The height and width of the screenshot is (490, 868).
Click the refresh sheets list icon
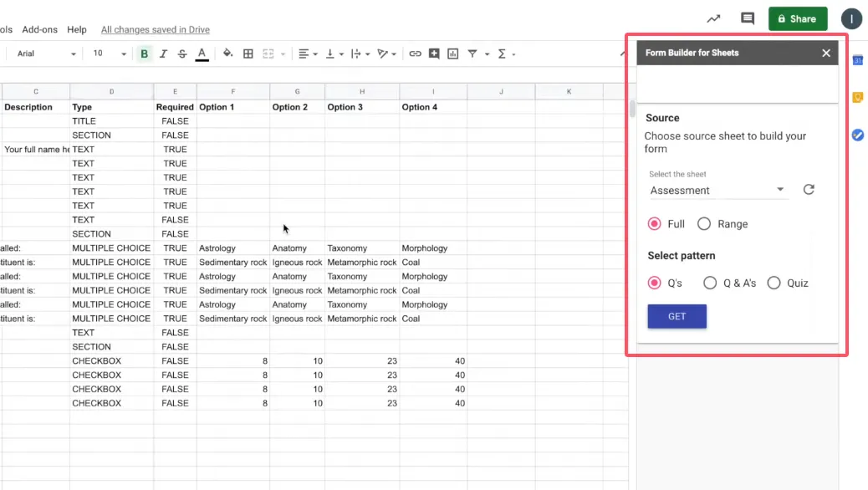click(x=809, y=190)
